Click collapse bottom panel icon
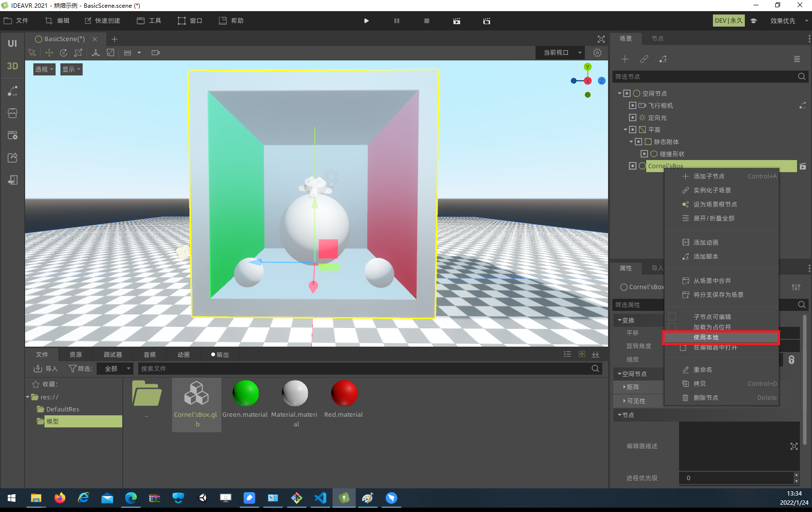This screenshot has width=812, height=512. [595, 354]
